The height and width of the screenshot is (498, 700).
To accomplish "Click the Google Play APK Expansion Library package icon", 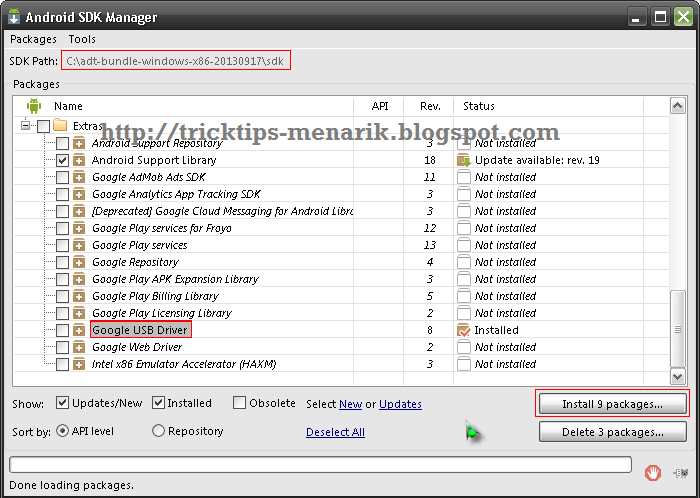I will coord(79,279).
